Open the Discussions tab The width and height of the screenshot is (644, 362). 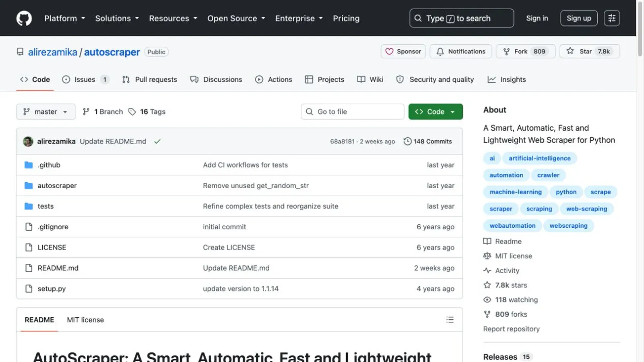[x=216, y=80]
